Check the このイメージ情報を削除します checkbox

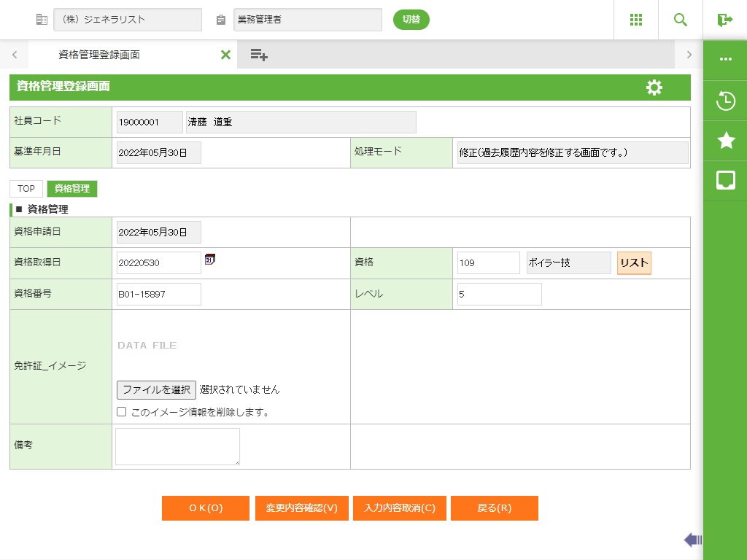[122, 412]
